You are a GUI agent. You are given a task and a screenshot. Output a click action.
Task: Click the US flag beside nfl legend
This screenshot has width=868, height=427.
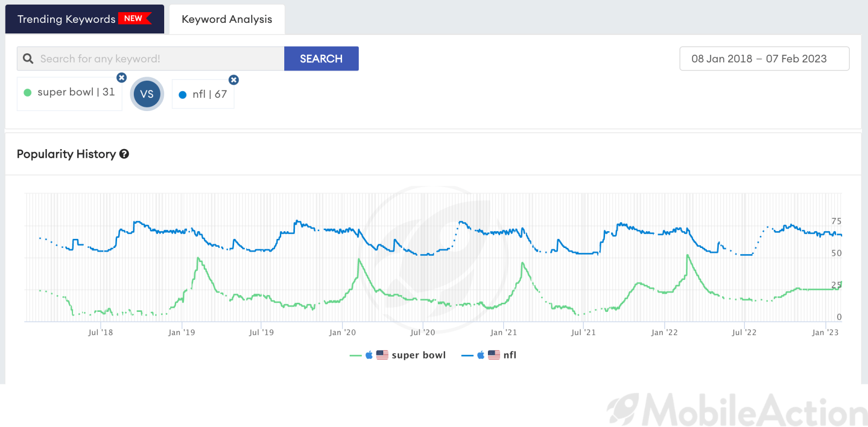click(494, 355)
